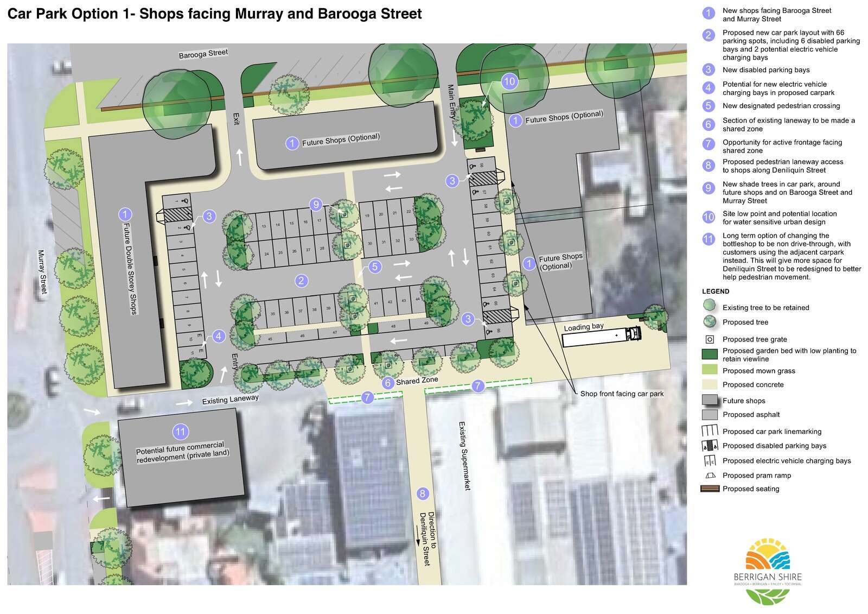
Task: Toggle marker 10 for water sensitive urban design
Action: [509, 81]
